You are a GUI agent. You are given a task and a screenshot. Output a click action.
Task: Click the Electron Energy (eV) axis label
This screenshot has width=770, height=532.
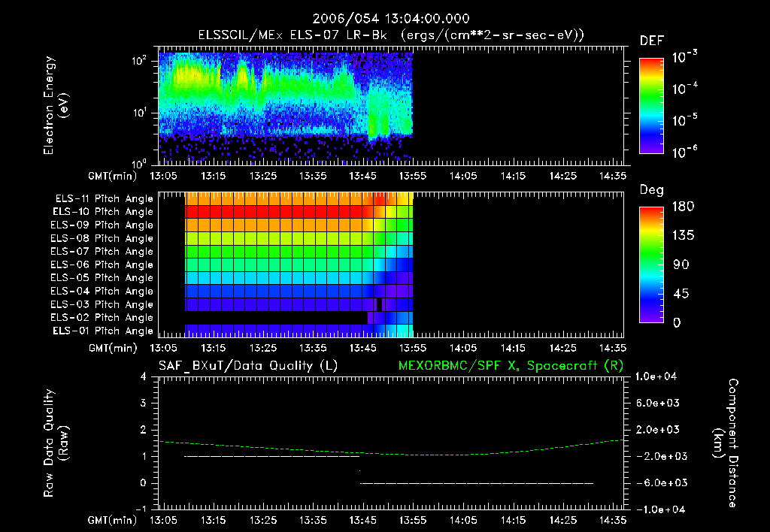click(56, 105)
